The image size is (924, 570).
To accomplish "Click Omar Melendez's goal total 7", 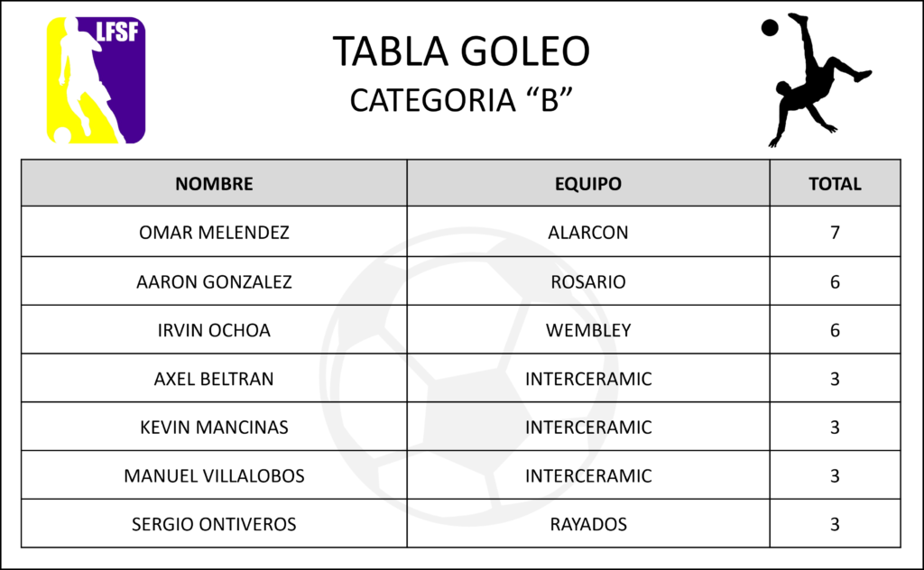I will (x=835, y=232).
